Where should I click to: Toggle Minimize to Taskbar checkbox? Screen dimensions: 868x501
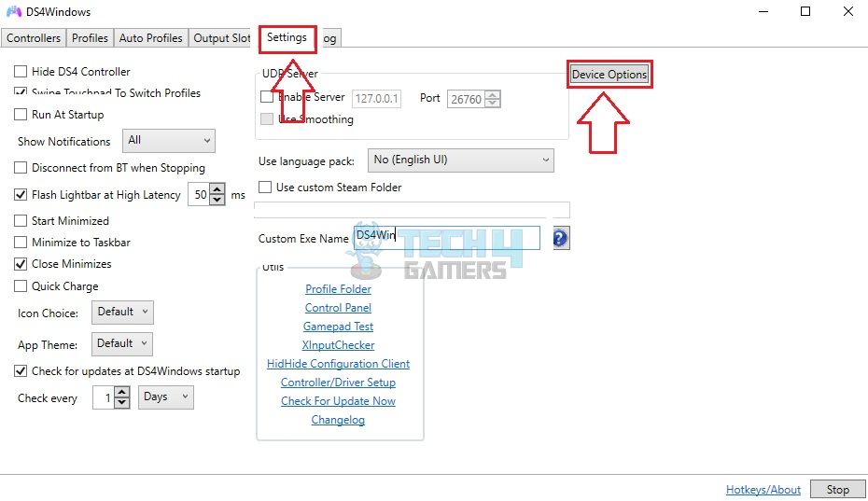[21, 243]
